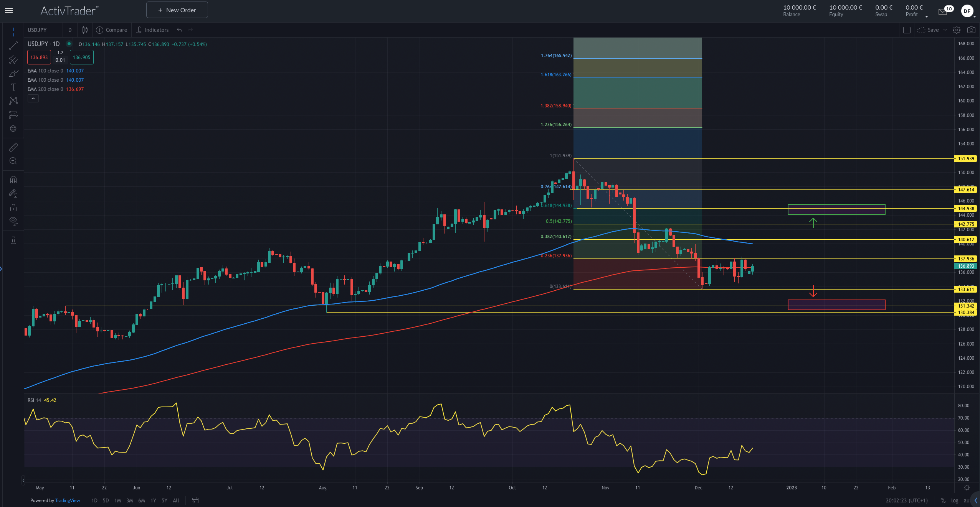Take a chart snapshot with camera icon
980x507 pixels.
tap(971, 30)
